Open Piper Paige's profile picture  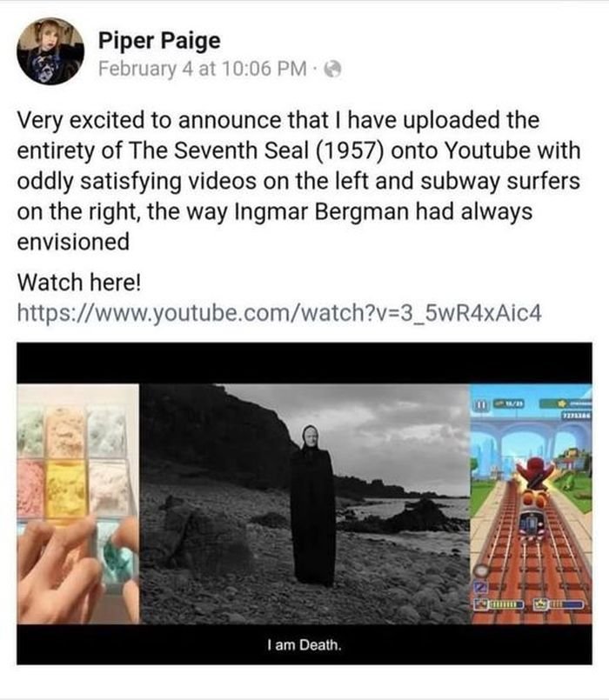click(50, 51)
